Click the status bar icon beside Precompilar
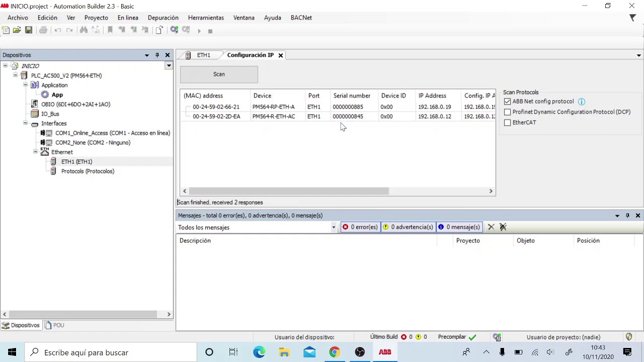 click(497, 337)
